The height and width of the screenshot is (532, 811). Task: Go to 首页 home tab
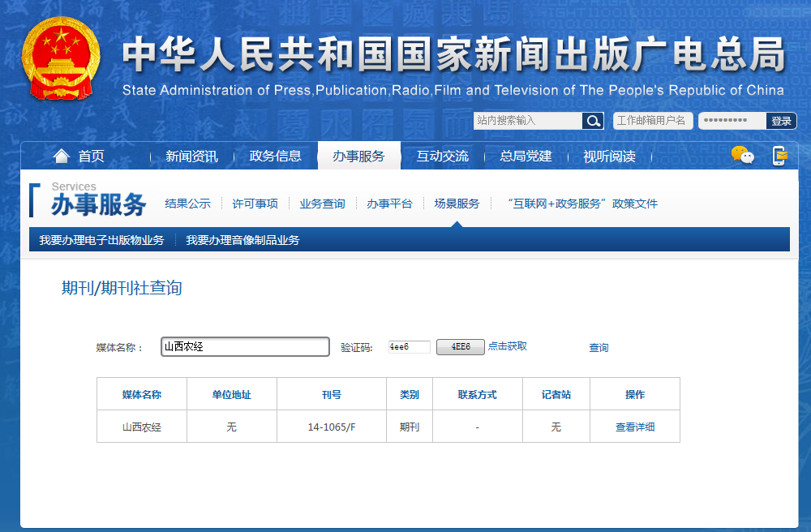(x=91, y=157)
